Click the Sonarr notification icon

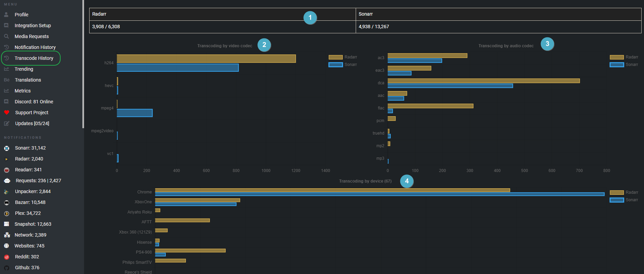coord(6,148)
